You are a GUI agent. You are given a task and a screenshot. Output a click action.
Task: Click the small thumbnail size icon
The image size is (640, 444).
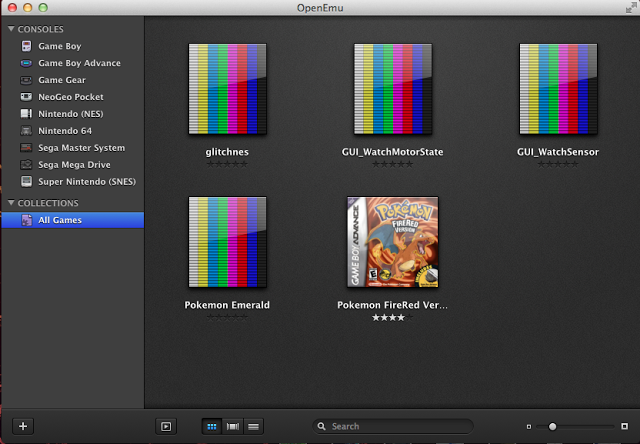[x=529, y=426]
